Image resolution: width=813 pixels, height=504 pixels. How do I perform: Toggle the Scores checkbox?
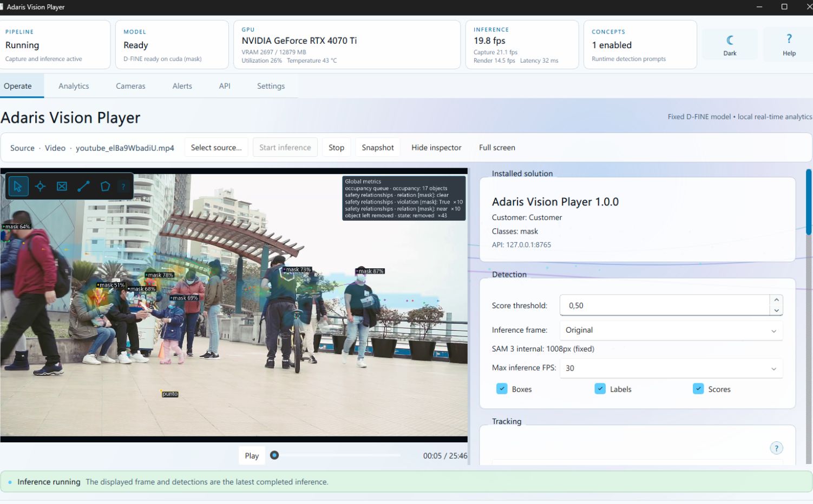(698, 389)
